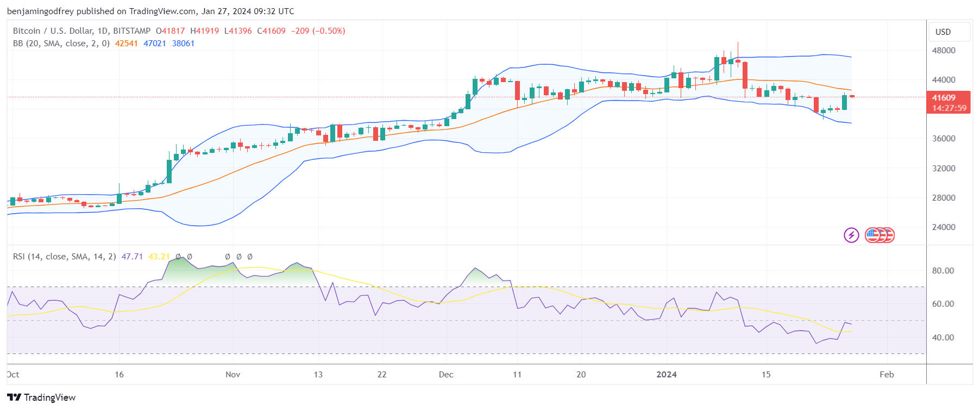Click the 11 date label on time axis
This screenshot has height=410, width=980.
click(x=517, y=375)
